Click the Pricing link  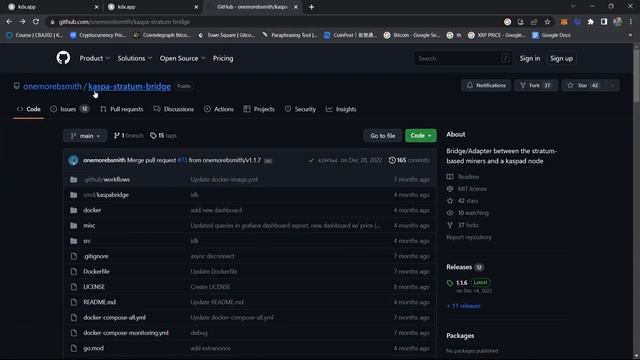[x=223, y=58]
